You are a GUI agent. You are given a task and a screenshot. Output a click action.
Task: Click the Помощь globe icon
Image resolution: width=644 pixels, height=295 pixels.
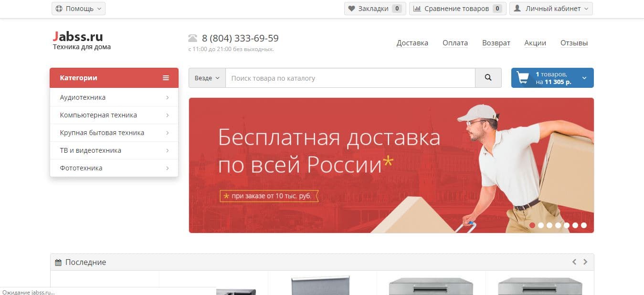coord(59,8)
